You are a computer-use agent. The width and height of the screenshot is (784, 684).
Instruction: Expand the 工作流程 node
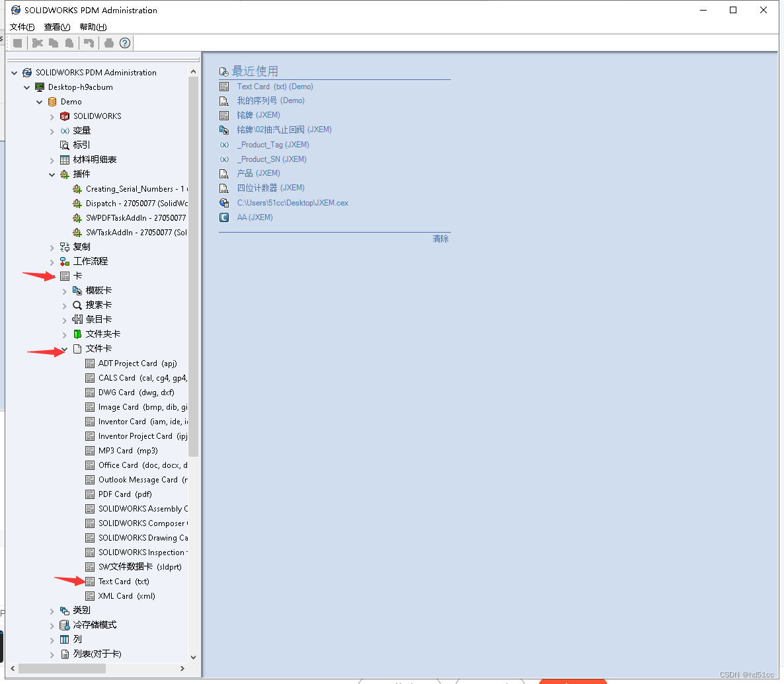[52, 262]
